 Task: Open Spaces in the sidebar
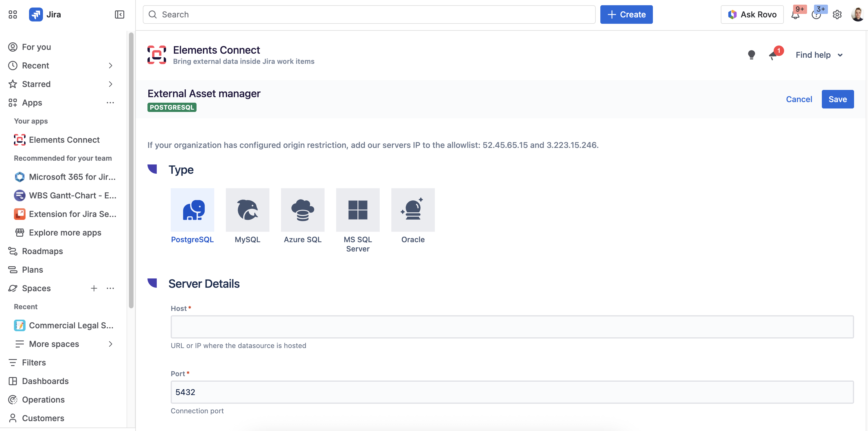click(x=36, y=288)
